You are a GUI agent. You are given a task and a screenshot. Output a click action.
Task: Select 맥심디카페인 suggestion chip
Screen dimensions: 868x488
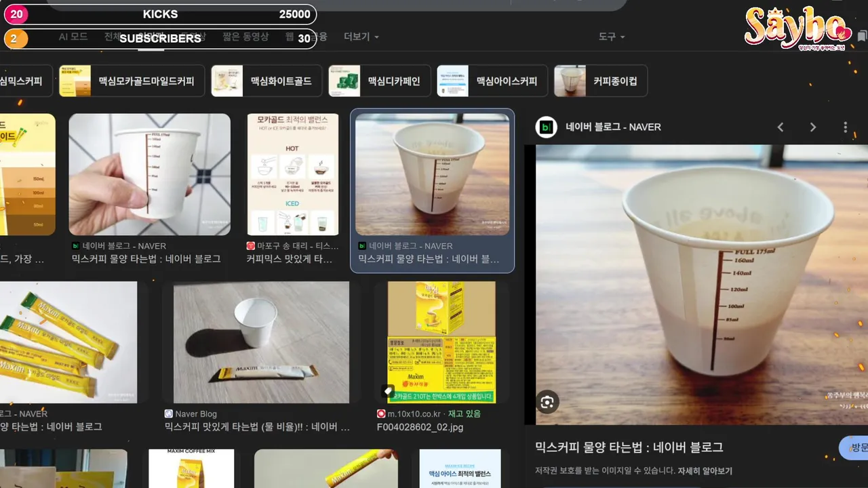[x=380, y=81]
